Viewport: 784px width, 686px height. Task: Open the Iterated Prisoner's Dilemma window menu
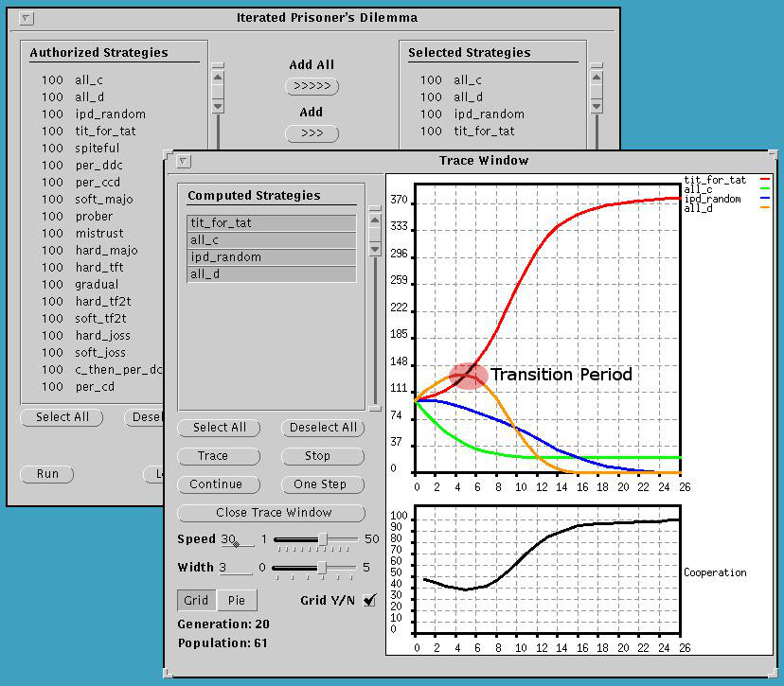tap(27, 18)
